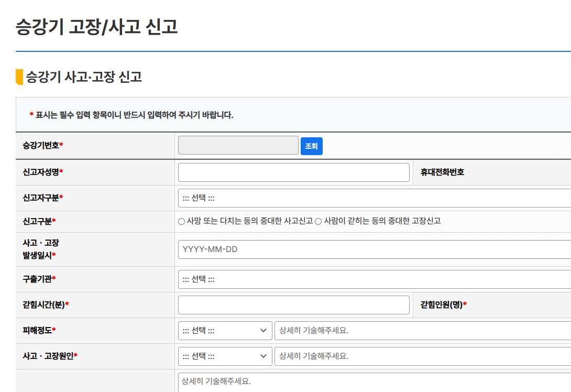The width and height of the screenshot is (571, 392).
Task: Click the 승강기 고장/사고 신고 page title
Action: pyautogui.click(x=96, y=27)
